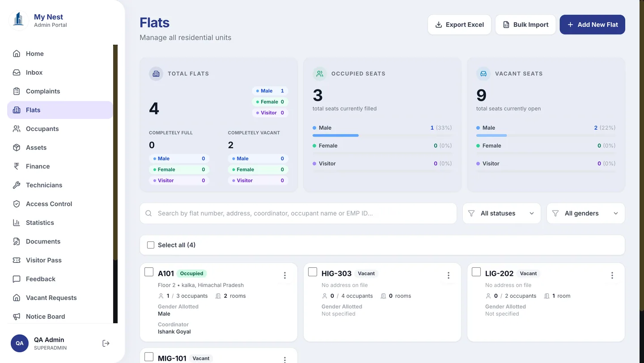
Task: Click the A101 flat title
Action: pos(166,274)
